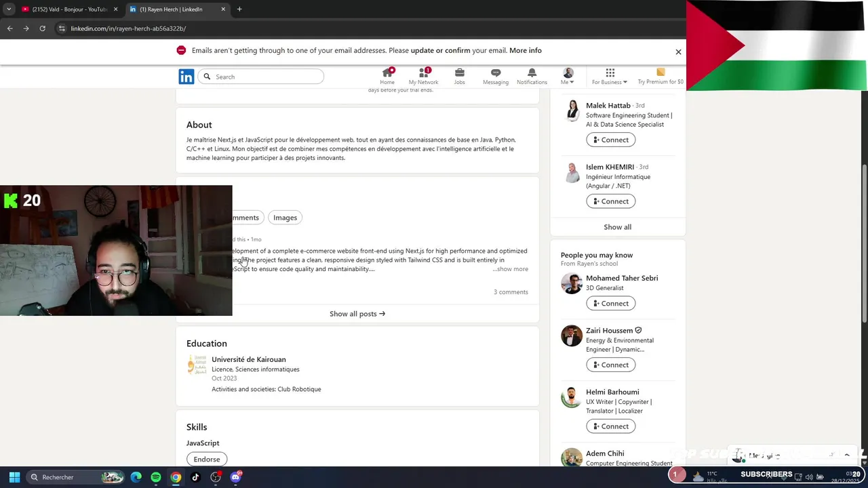Image resolution: width=868 pixels, height=488 pixels.
Task: Go forward with the browser forward arrow
Action: 26,28
